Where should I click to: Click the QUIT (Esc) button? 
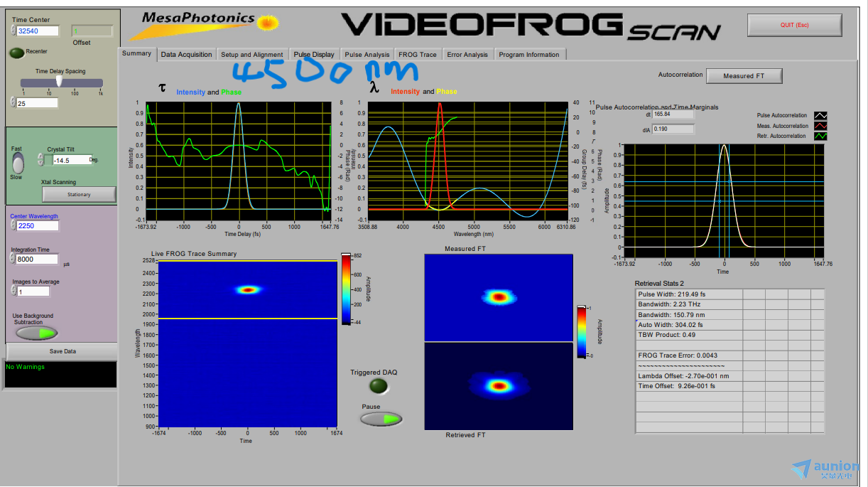tap(794, 25)
